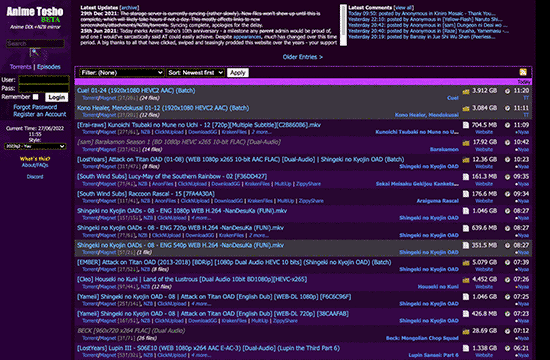Open [LostYears] Lupin III - S06E10 entry

[208, 348]
